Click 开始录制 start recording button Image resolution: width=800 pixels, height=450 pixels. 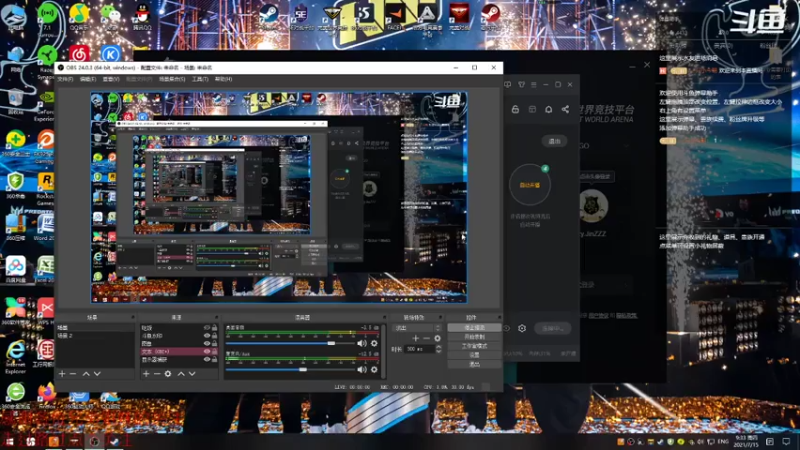474,337
